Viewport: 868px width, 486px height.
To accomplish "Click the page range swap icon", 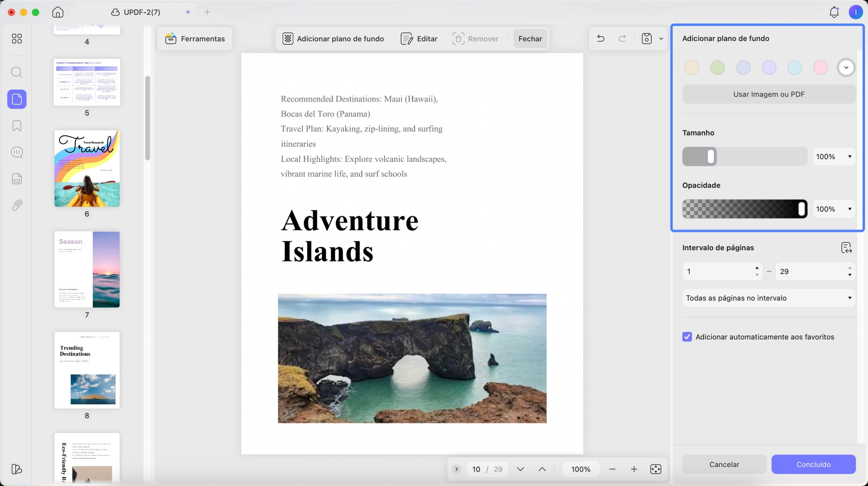I will [846, 248].
